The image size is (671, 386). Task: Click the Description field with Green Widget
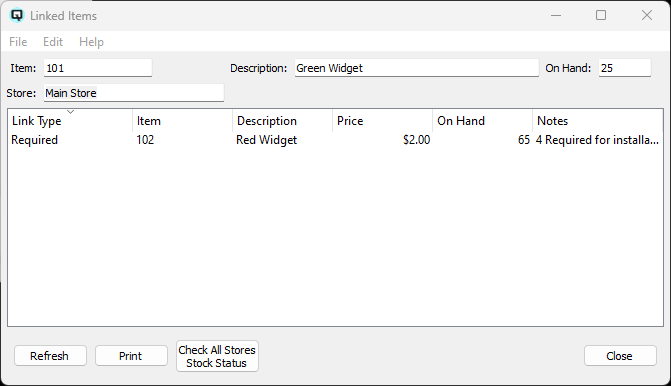(416, 68)
